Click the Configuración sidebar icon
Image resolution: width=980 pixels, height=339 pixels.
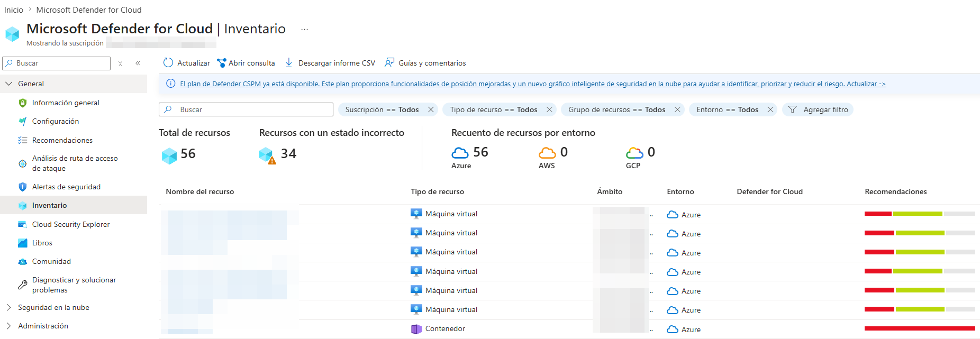point(22,122)
